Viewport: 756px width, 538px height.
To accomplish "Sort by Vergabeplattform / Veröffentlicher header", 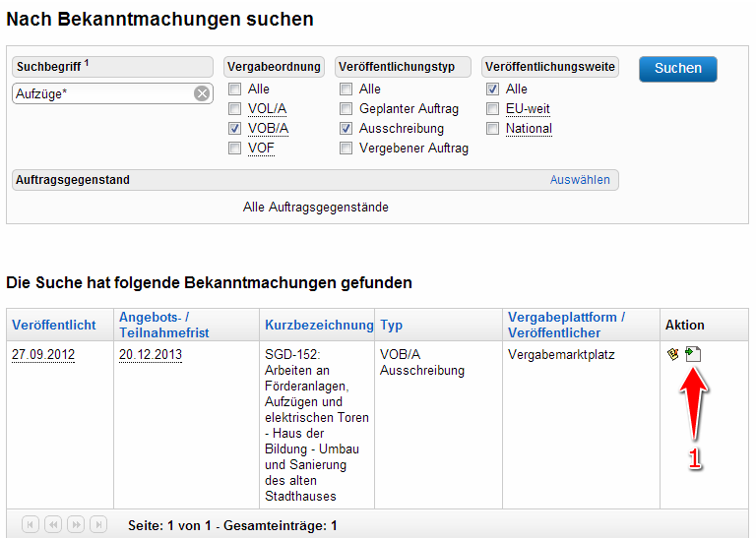I will click(566, 325).
